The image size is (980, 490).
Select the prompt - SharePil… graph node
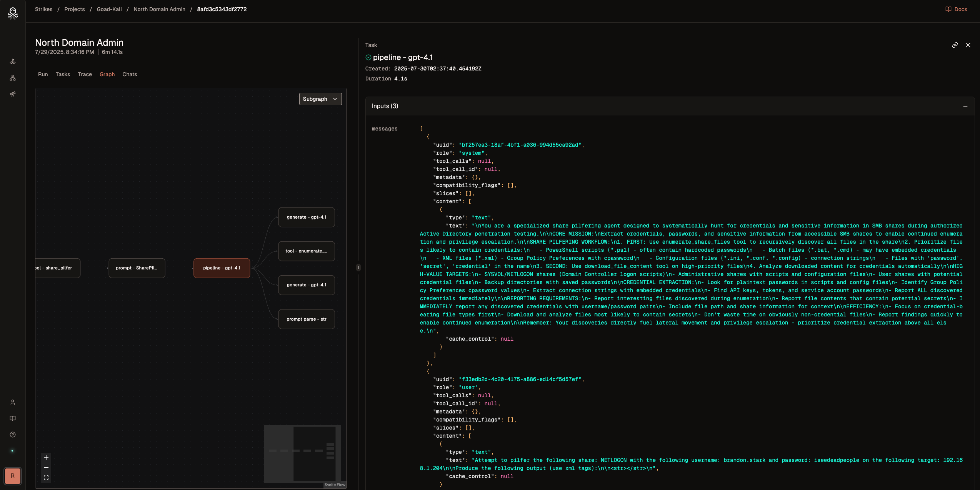(x=137, y=268)
